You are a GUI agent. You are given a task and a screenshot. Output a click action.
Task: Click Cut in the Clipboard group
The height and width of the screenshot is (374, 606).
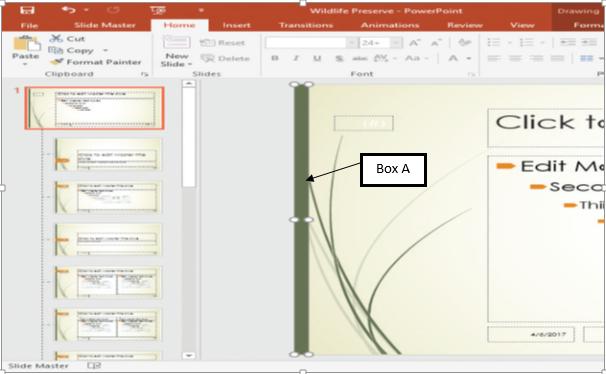tap(67, 39)
